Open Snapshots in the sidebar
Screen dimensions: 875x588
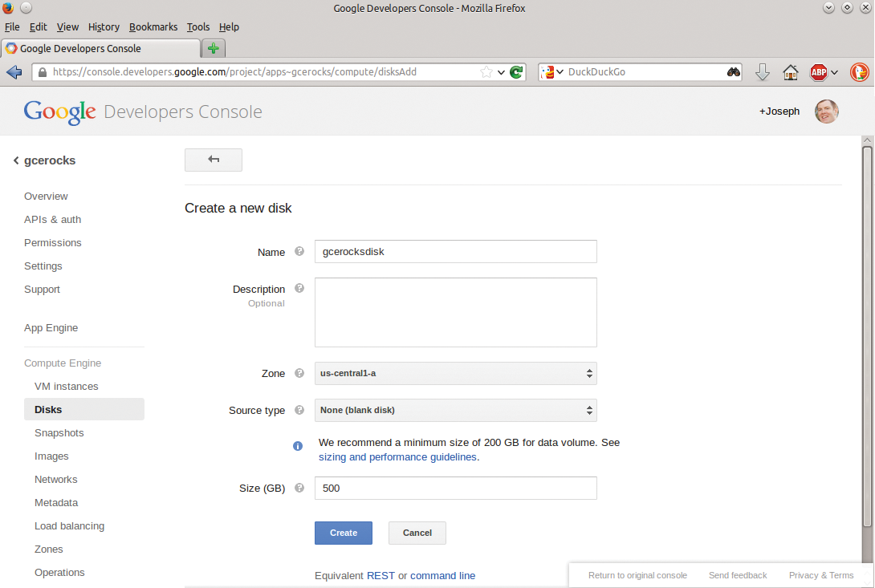pos(59,433)
